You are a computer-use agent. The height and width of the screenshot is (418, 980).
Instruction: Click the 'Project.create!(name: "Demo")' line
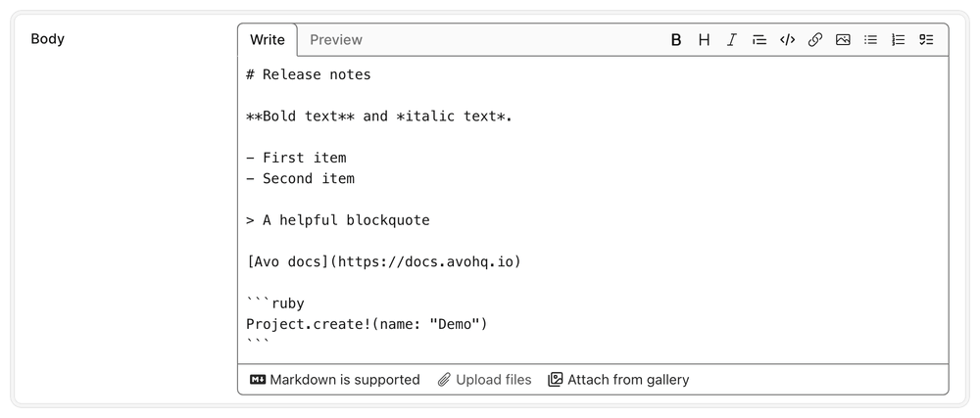tap(367, 324)
